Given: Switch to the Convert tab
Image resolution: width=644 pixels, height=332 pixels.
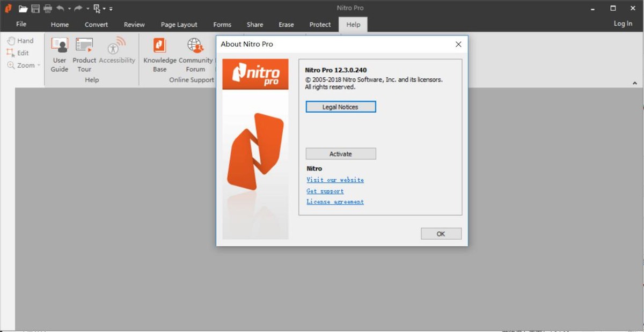Looking at the screenshot, I should coord(96,25).
